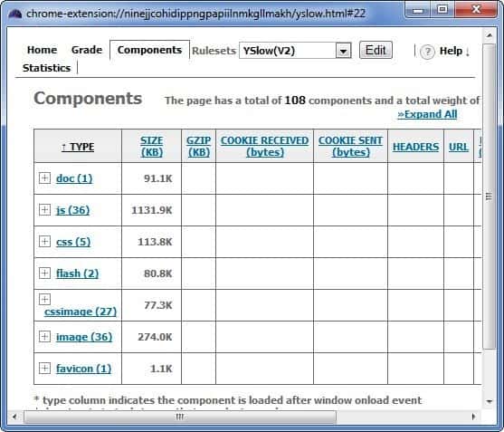Open the css (5) type link
Screen dimensions: 504x432
pos(73,242)
